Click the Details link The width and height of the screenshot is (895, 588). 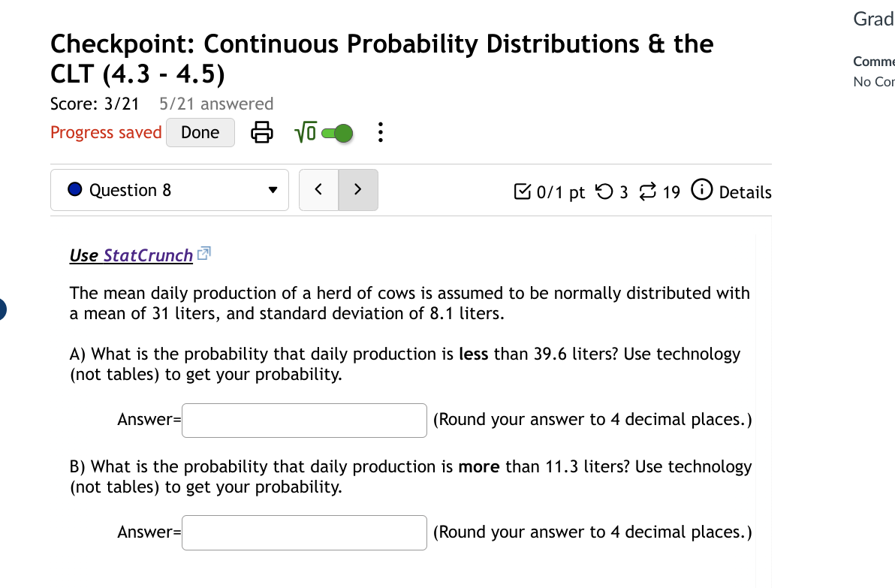pyautogui.click(x=746, y=192)
